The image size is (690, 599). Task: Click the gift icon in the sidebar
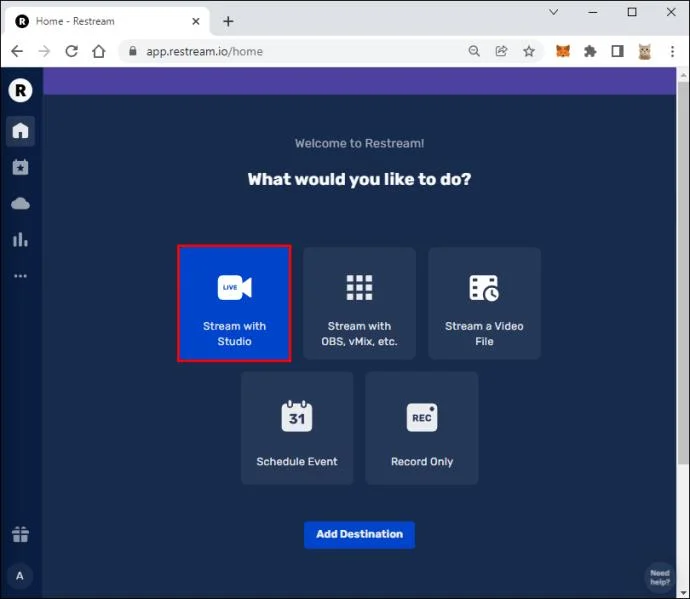[x=20, y=534]
